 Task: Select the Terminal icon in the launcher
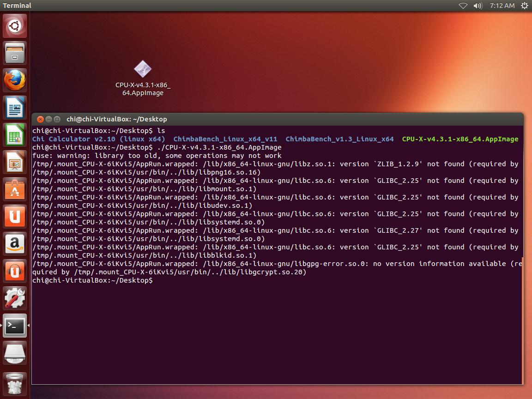(x=15, y=326)
